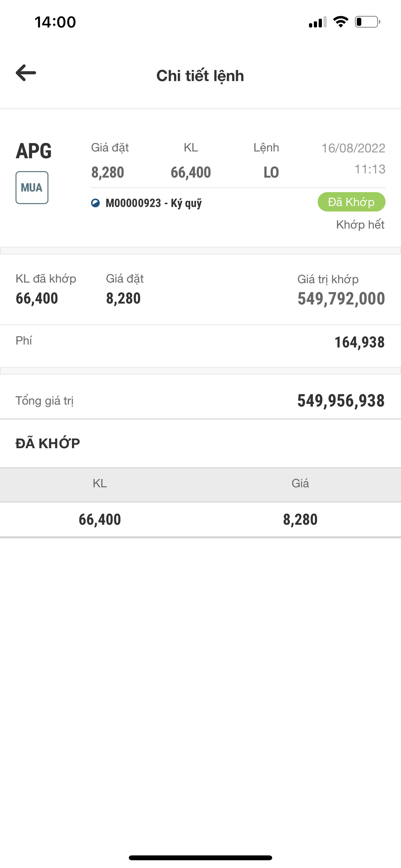Tap the LO order type value
Image resolution: width=401 pixels, height=868 pixels.
pos(271,172)
